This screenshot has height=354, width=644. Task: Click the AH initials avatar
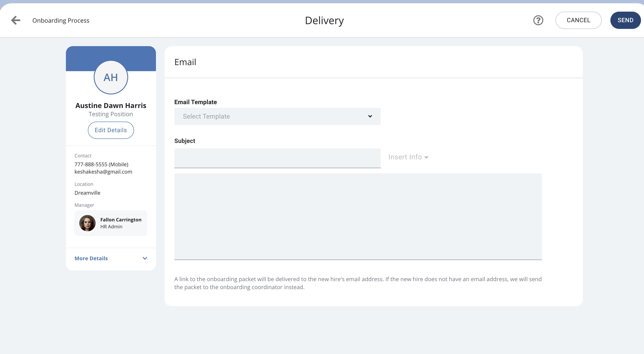[x=111, y=78]
